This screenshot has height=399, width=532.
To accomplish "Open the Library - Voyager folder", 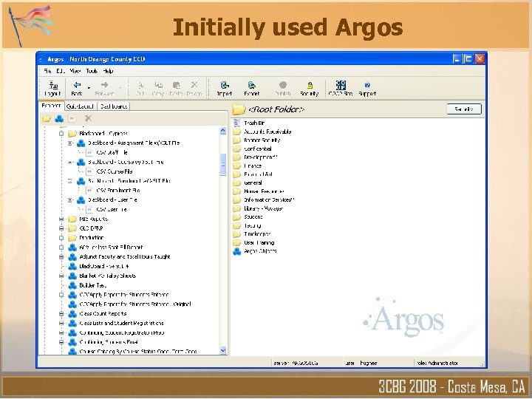I will point(263,208).
